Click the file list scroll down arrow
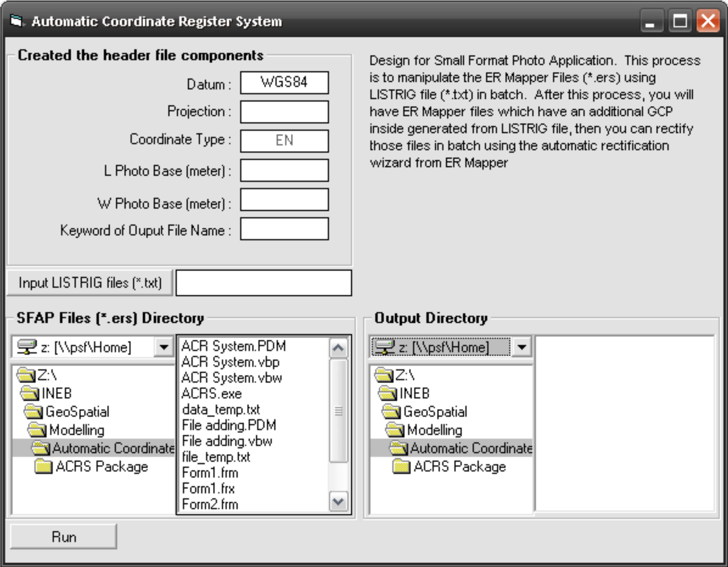728x567 pixels. coord(338,502)
